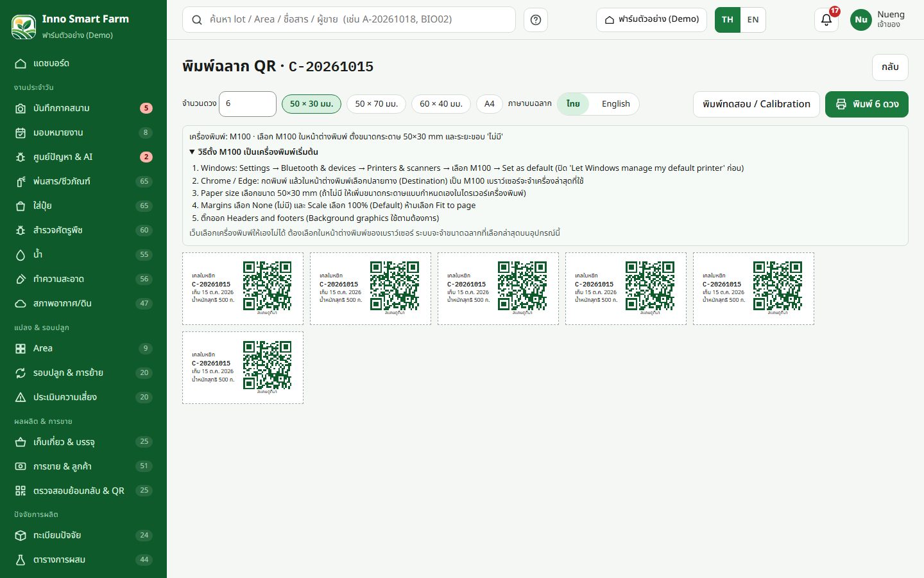The width and height of the screenshot is (924, 578).
Task: Click the pest survey icon for สำรวจศัตรูพืช
Action: [21, 231]
